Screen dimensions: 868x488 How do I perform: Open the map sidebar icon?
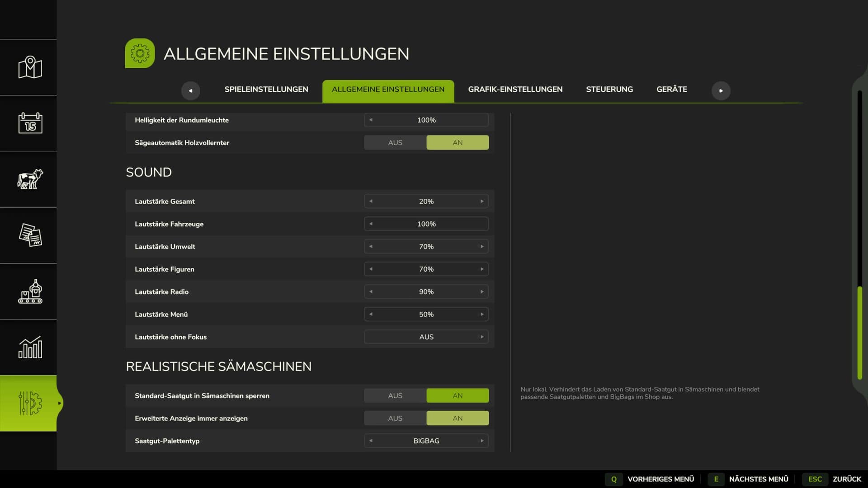point(30,67)
